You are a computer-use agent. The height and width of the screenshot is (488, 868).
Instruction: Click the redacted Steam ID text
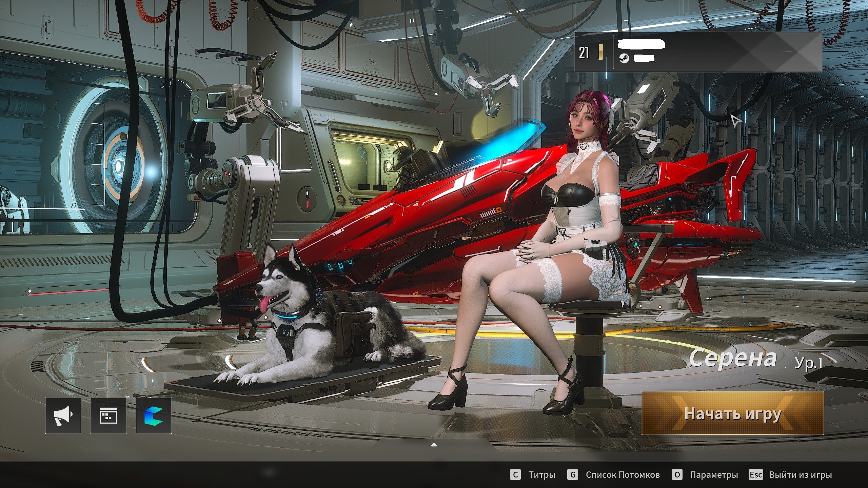644,58
